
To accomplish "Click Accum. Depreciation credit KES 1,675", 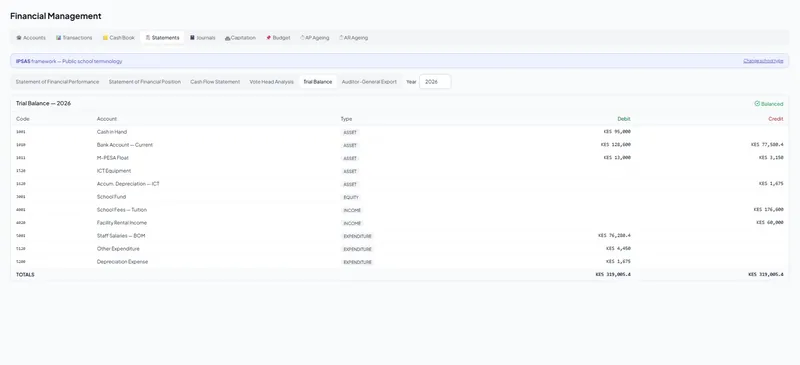I will [x=771, y=184].
